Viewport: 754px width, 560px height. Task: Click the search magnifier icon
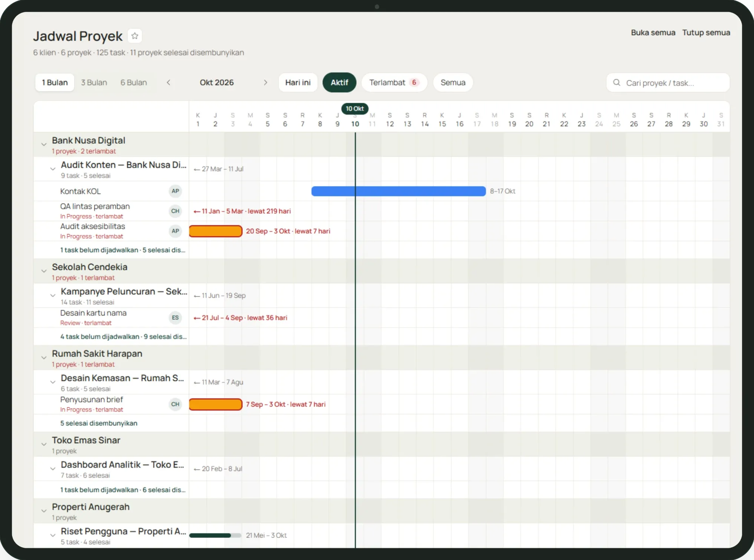pyautogui.click(x=617, y=83)
